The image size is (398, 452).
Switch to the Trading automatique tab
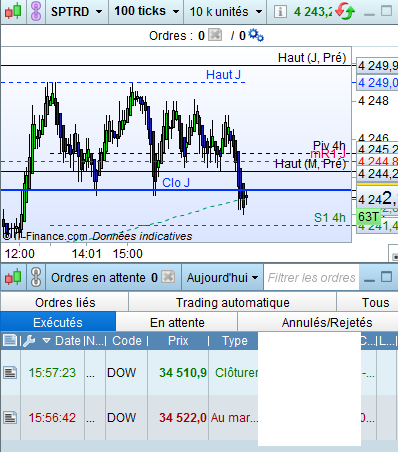tap(233, 303)
